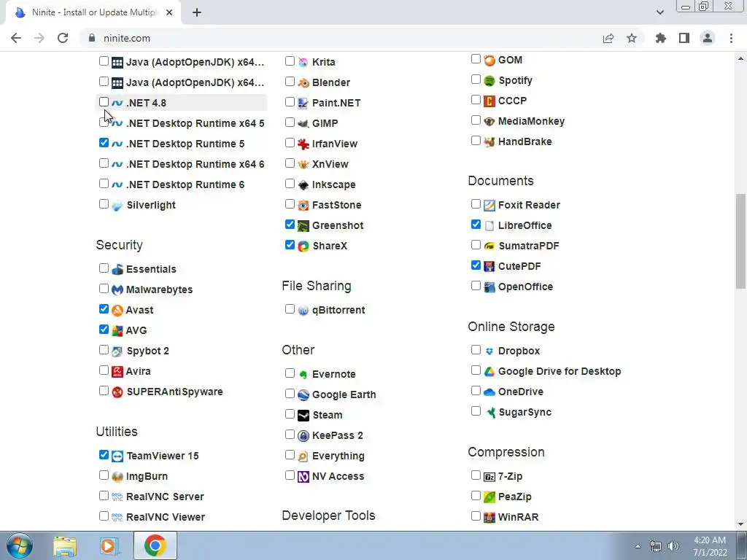Click the Google Earth icon

coord(303,394)
